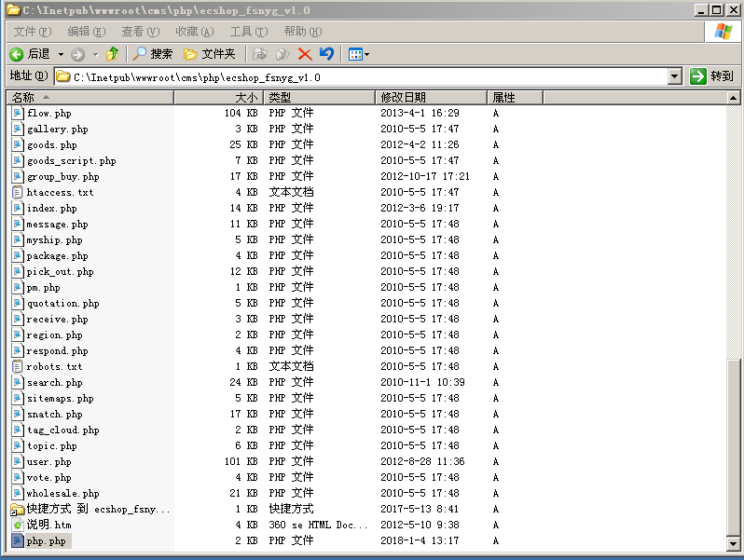
Task: Select the myship.php file icon
Action: [17, 239]
